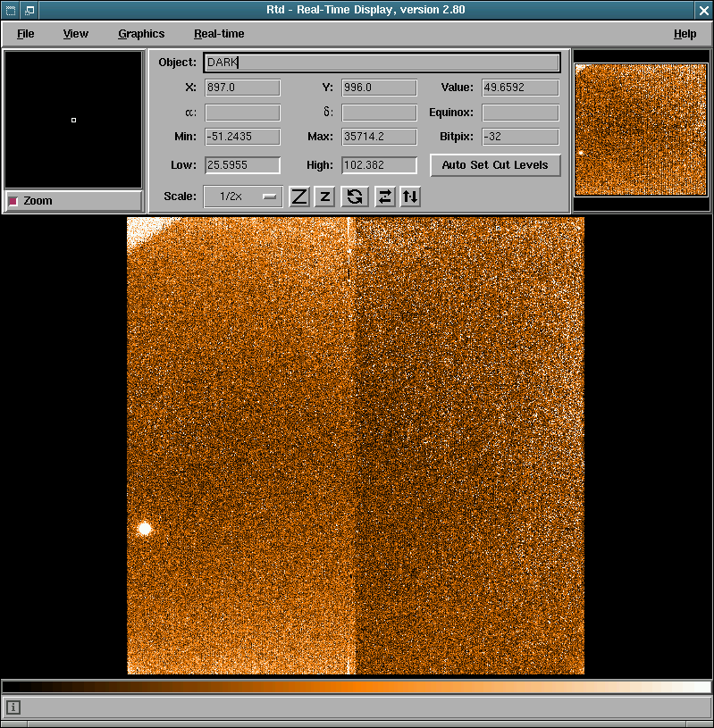Click the Low cut level field
The height and width of the screenshot is (728, 714).
[242, 165]
